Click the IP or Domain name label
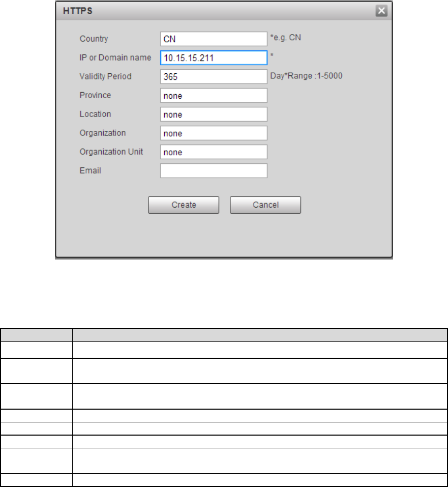The image size is (448, 487). tap(115, 58)
